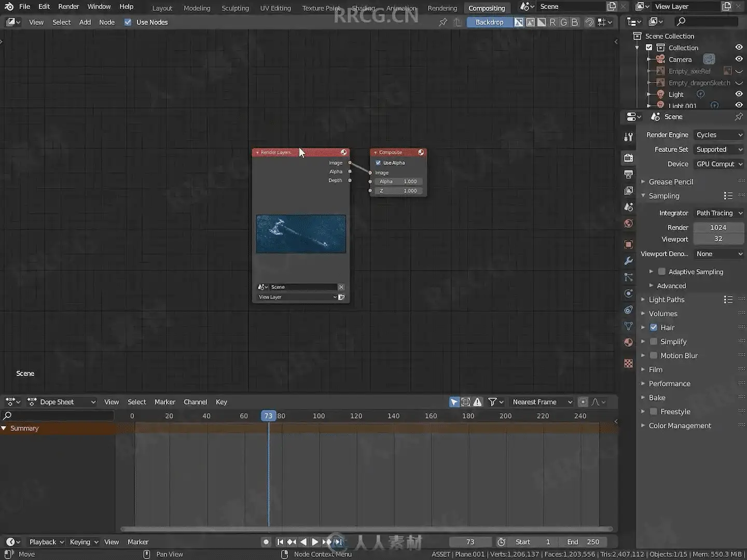Open the Feature Set dropdown
Image resolution: width=747 pixels, height=560 pixels.
pyautogui.click(x=719, y=149)
